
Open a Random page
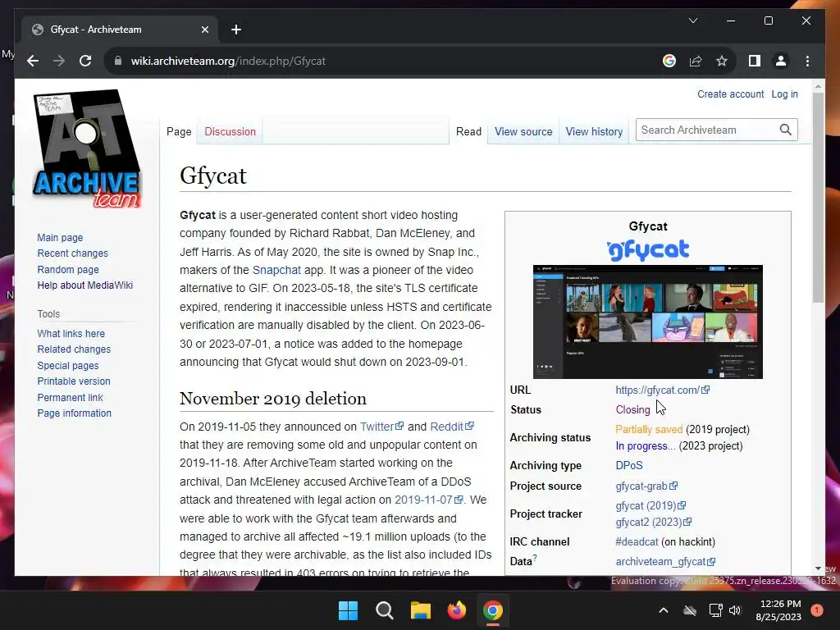[x=68, y=269]
